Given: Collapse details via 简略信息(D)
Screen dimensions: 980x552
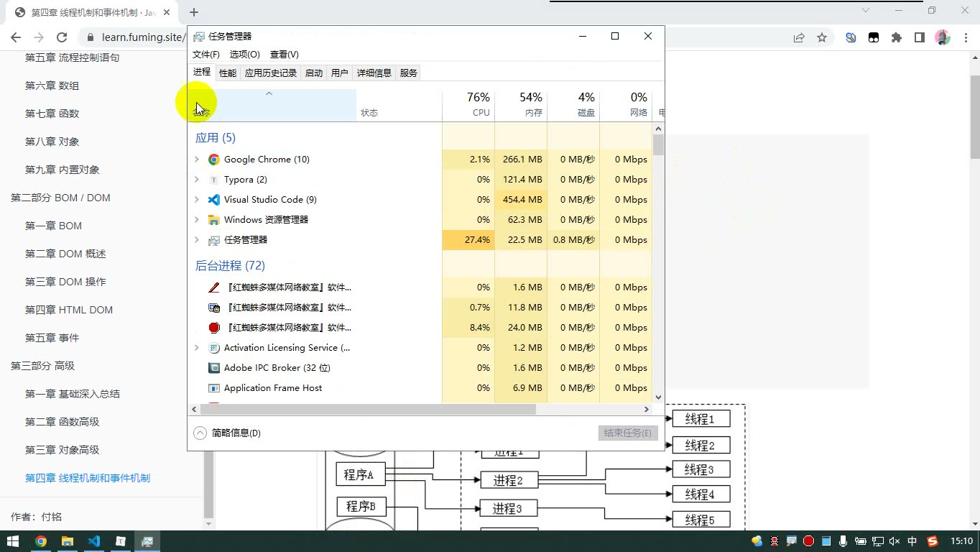Looking at the screenshot, I should tap(228, 433).
